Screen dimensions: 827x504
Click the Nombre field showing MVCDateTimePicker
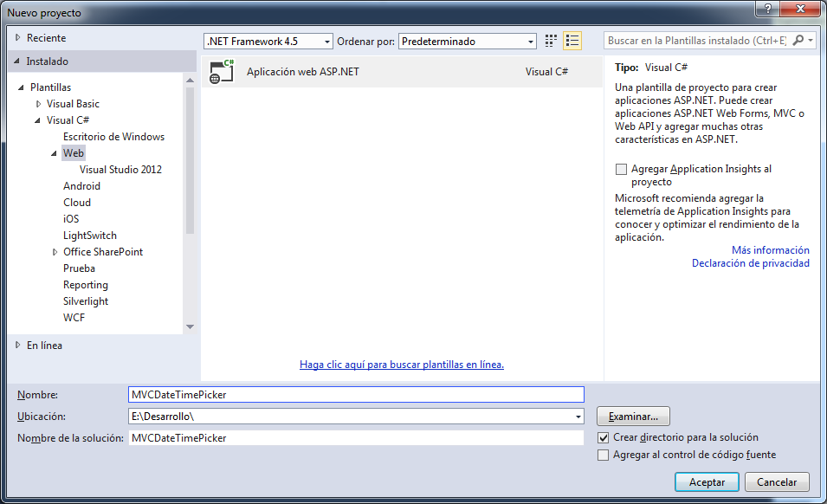[x=355, y=394]
